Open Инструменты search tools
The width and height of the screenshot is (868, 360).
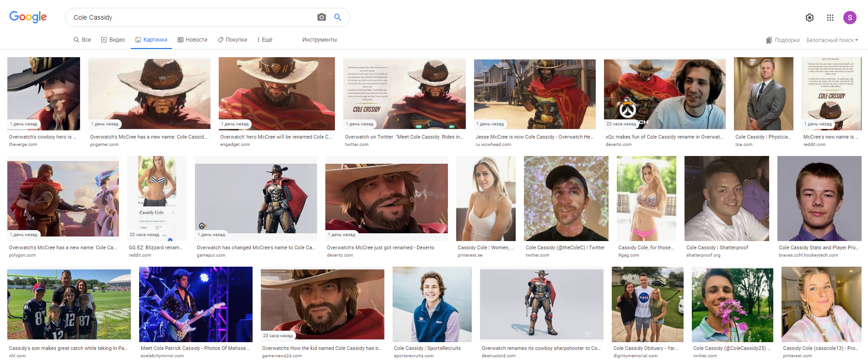coord(319,40)
